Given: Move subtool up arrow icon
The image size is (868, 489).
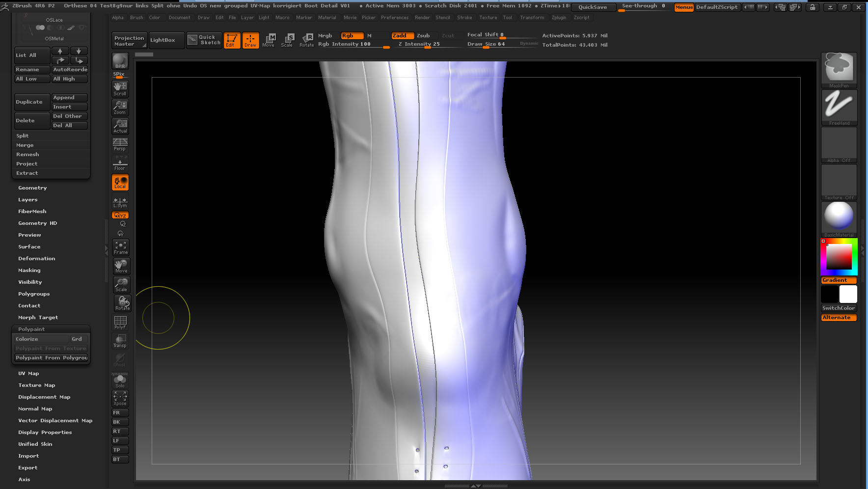Looking at the screenshot, I should [60, 51].
